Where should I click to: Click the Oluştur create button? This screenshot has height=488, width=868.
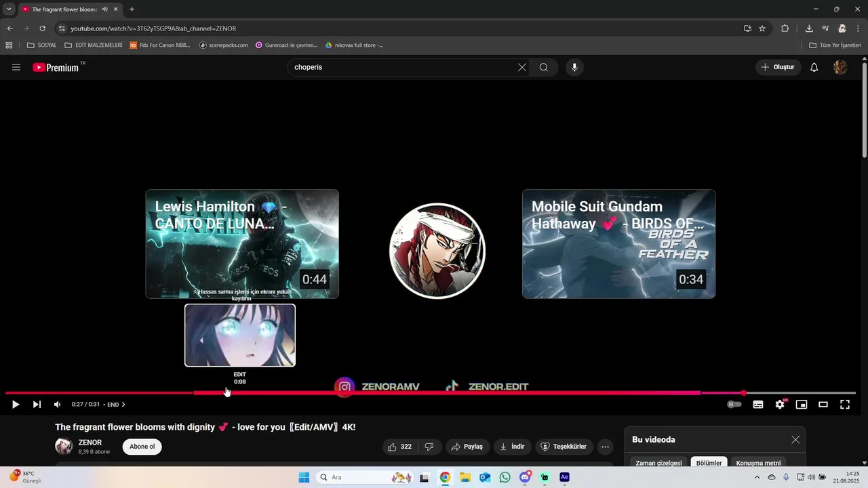(x=778, y=67)
